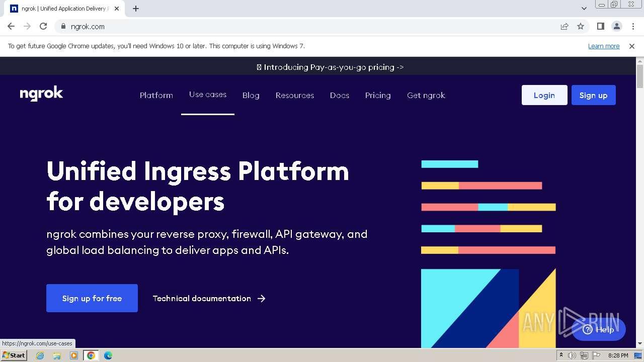Expand the tab search chevron
The image size is (644, 362).
(584, 9)
